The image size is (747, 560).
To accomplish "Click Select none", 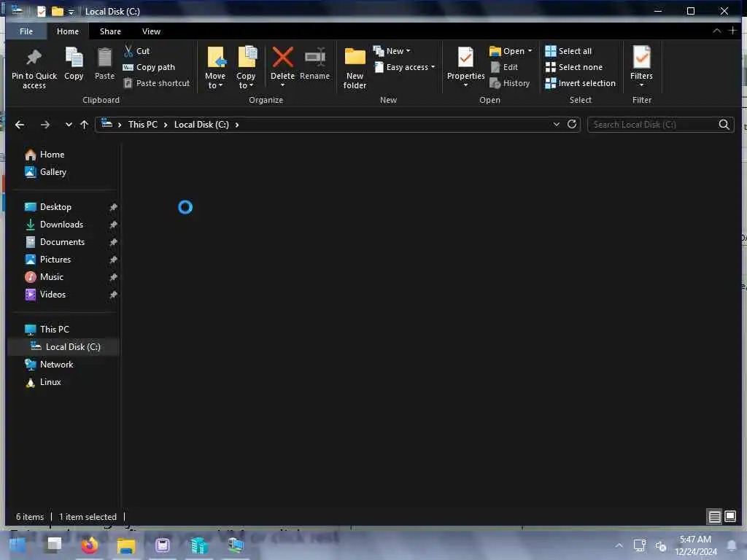I will click(x=574, y=67).
